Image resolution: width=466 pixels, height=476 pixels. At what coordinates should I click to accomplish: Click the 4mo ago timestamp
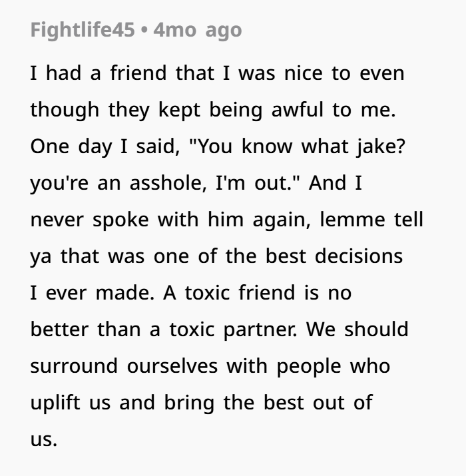[x=198, y=31]
